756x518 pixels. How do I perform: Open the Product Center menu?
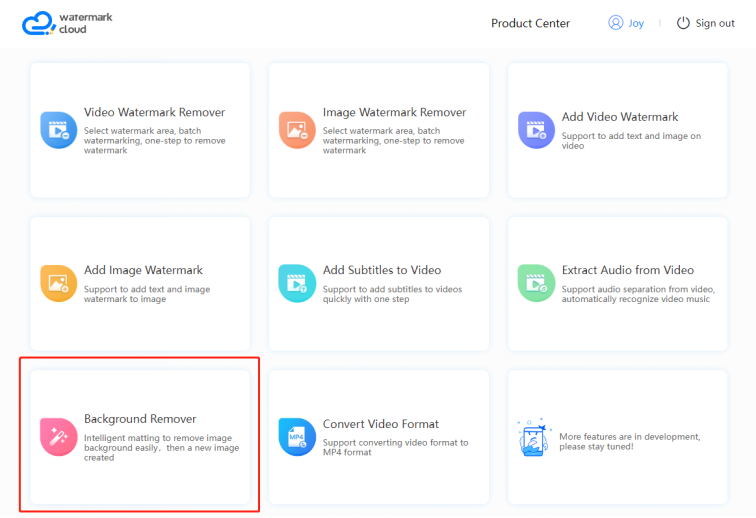pos(530,23)
